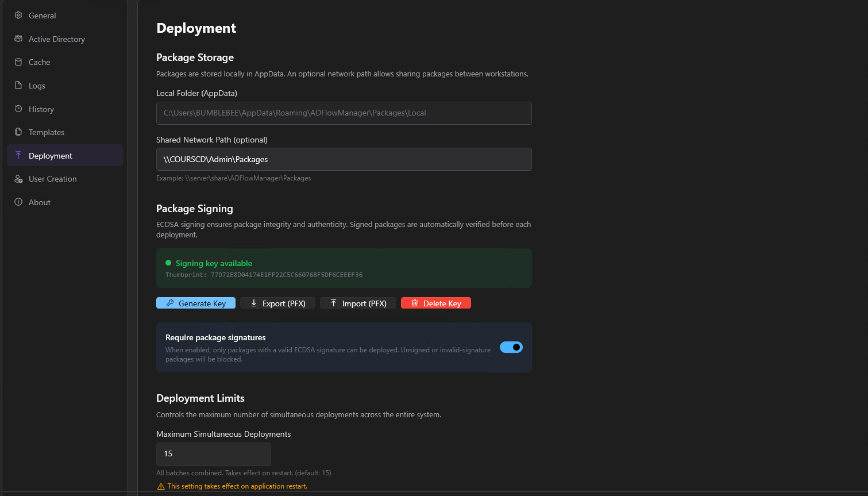Edit the Maximum Simultaneous Deployments value

coord(213,453)
